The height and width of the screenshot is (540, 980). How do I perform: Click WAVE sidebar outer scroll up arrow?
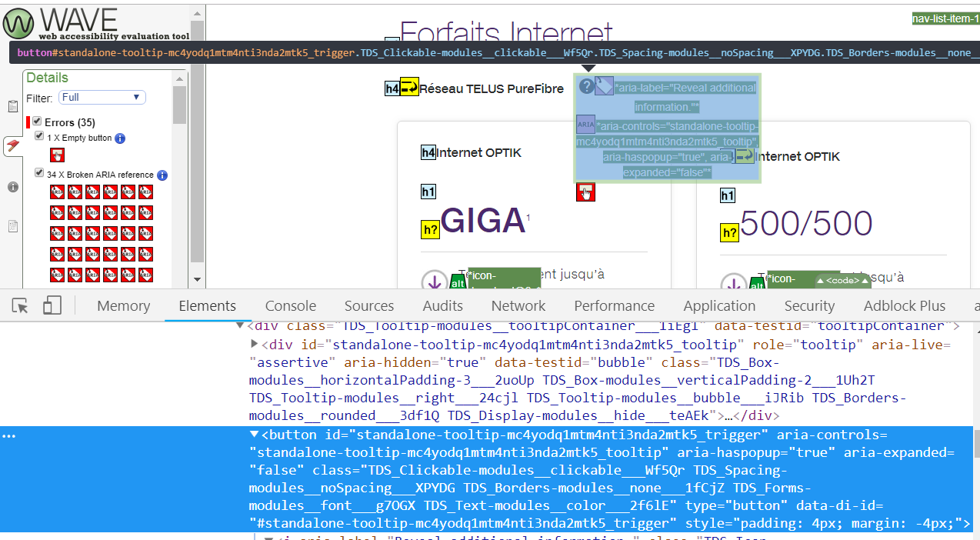pos(197,13)
